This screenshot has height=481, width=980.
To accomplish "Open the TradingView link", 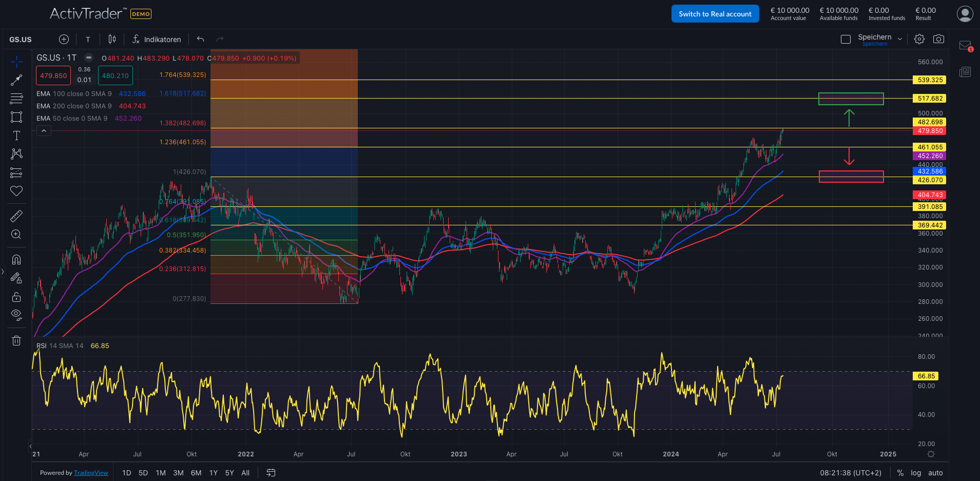I will coord(91,472).
